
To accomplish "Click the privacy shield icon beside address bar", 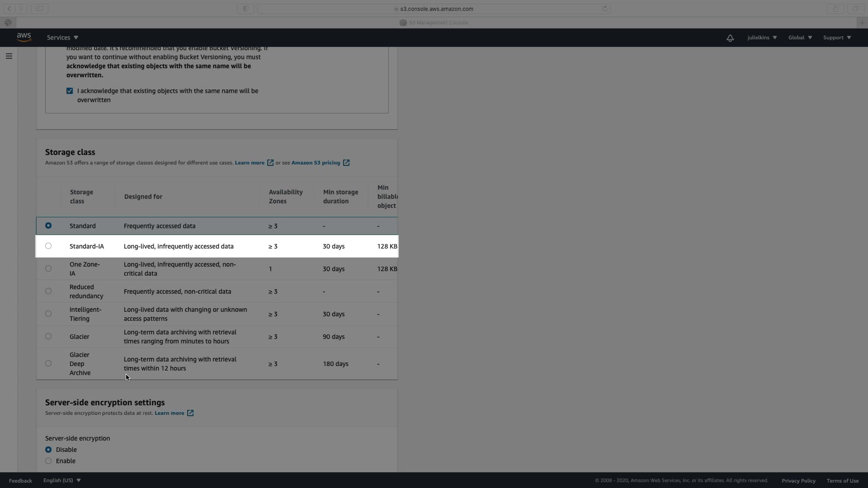I will coord(246,8).
